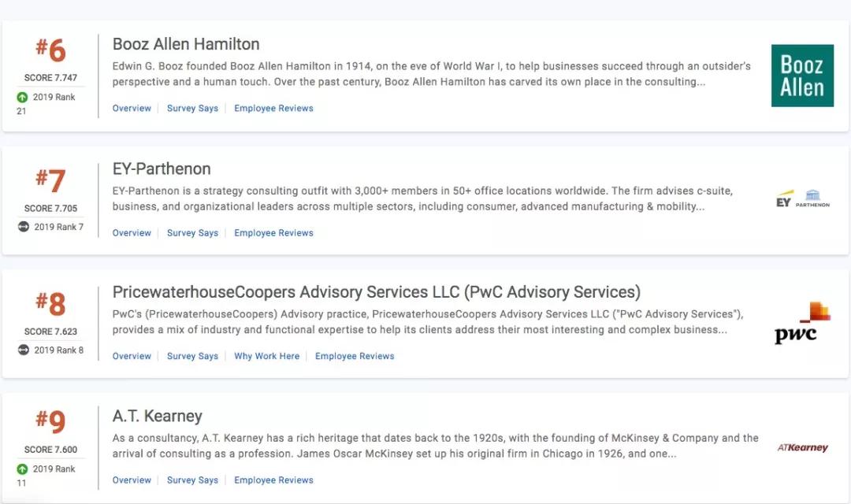Click unchanged rank icon beside 2019 Rank 7
This screenshot has width=851, height=504.
(x=23, y=227)
